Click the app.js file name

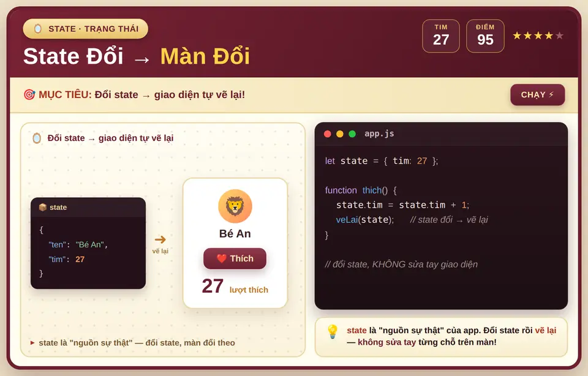[379, 133]
